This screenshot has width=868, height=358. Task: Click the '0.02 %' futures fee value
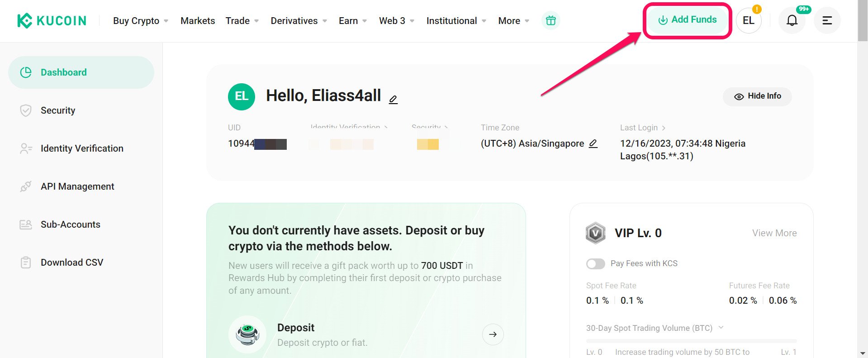743,301
